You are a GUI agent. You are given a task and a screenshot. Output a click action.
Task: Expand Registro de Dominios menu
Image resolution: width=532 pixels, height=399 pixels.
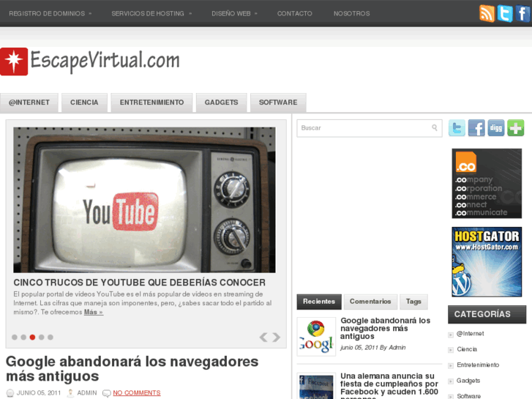pyautogui.click(x=50, y=14)
